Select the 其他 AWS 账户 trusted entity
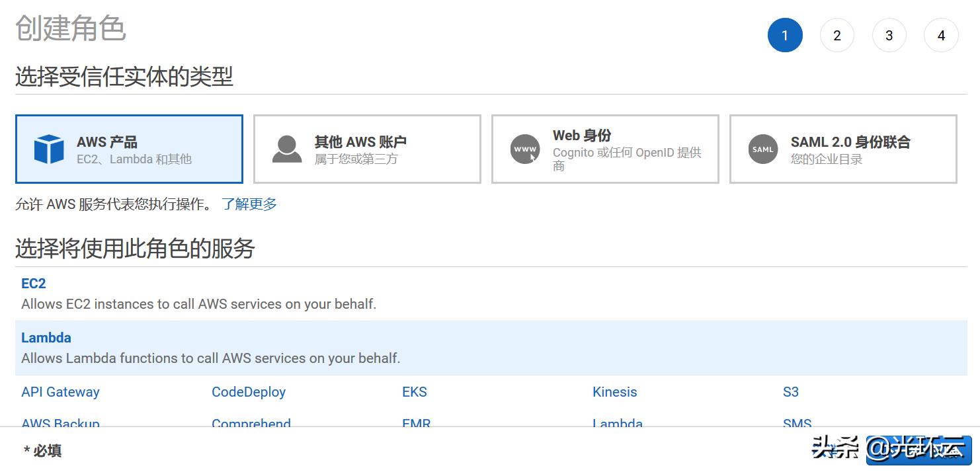 [x=367, y=148]
